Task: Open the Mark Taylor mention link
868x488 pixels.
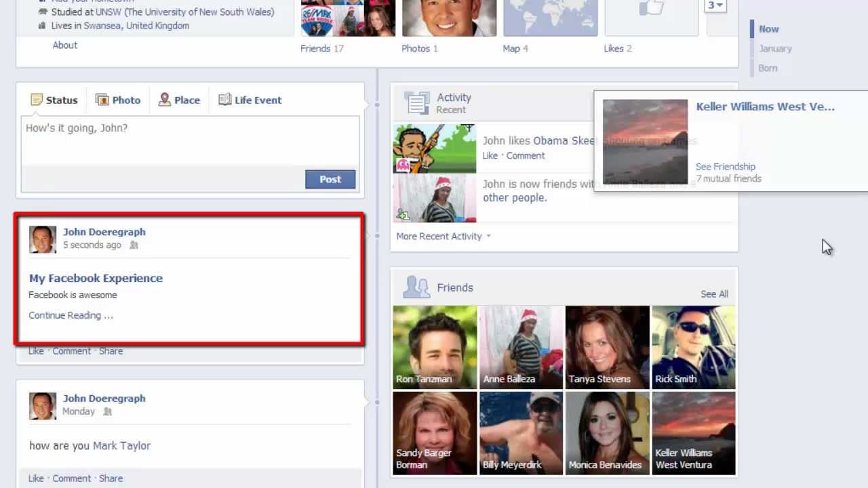Action: click(121, 445)
